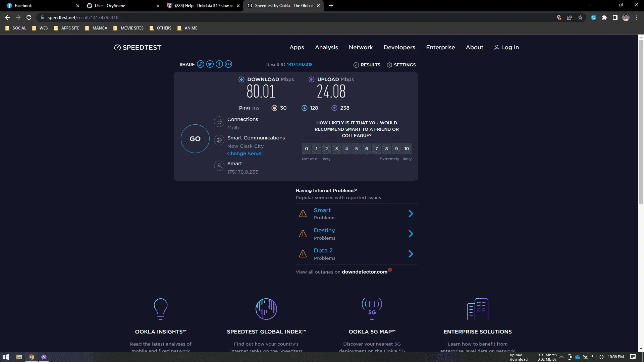Click the ISP user icon

[219, 166]
